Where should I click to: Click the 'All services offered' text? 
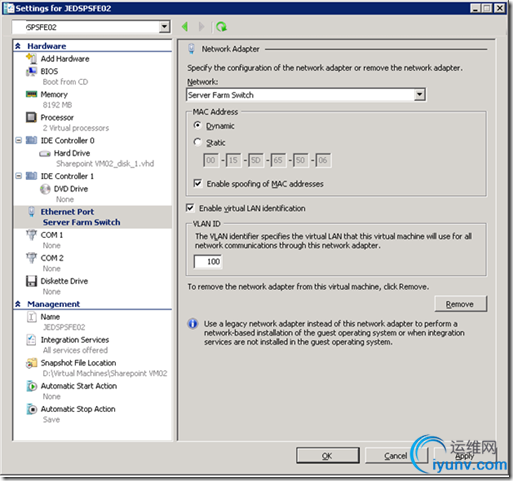click(75, 350)
